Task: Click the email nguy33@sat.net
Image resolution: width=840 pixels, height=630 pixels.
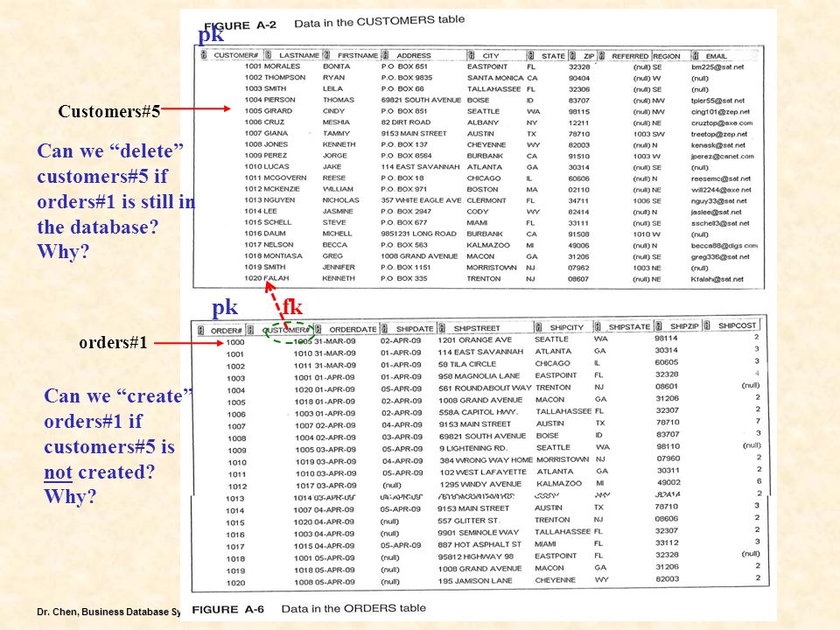Action: pos(719,201)
